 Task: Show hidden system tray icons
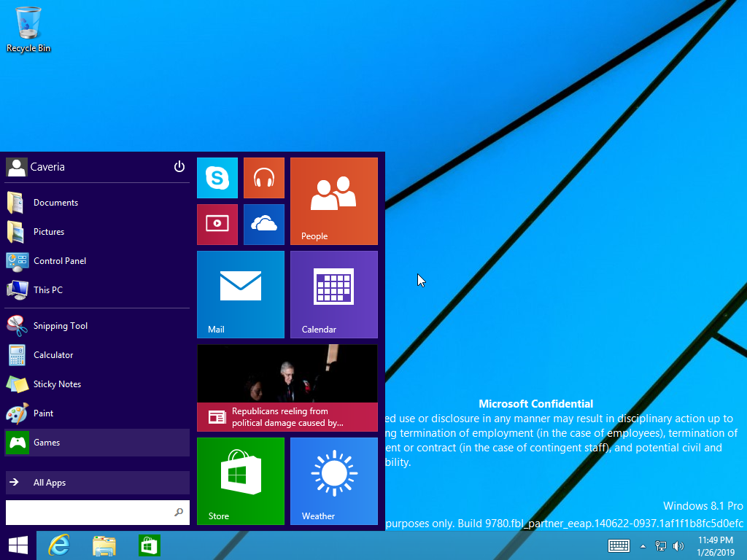(643, 546)
